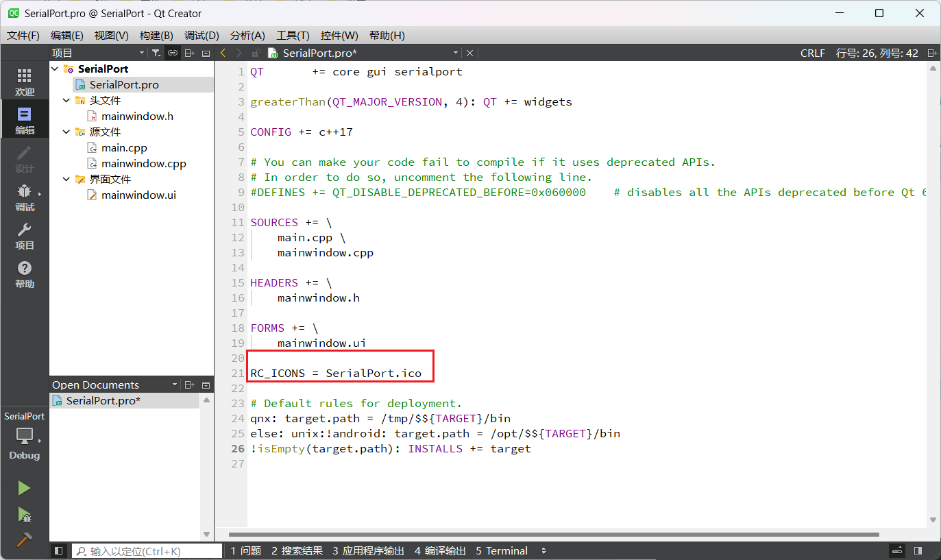Close the SerialPort.pro* document with X

pyautogui.click(x=469, y=53)
